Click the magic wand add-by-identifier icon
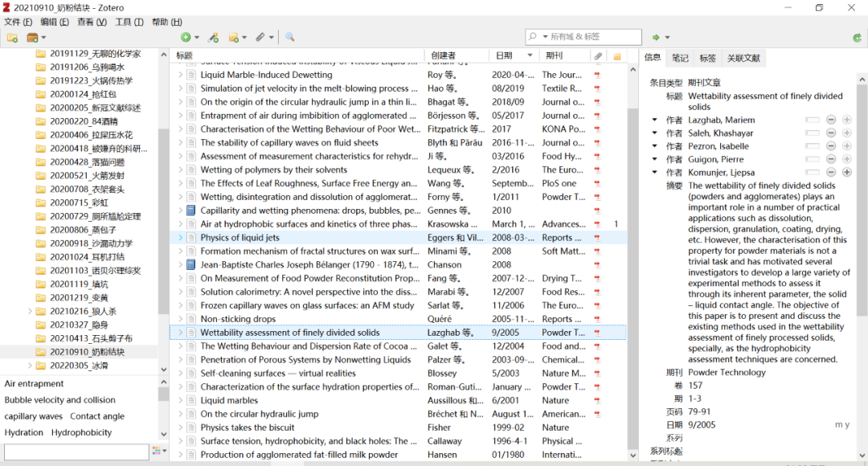 tap(213, 38)
